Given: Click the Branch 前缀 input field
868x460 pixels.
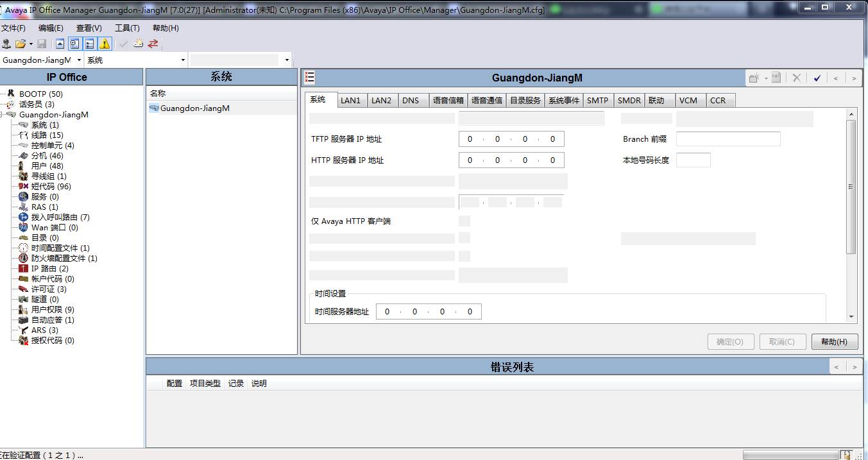Looking at the screenshot, I should [728, 139].
